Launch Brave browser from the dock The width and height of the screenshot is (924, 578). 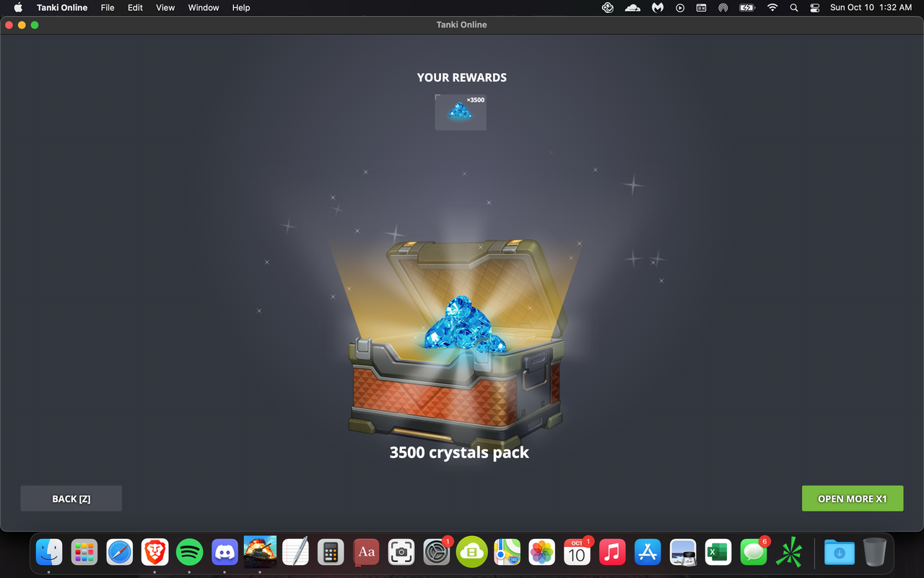154,552
